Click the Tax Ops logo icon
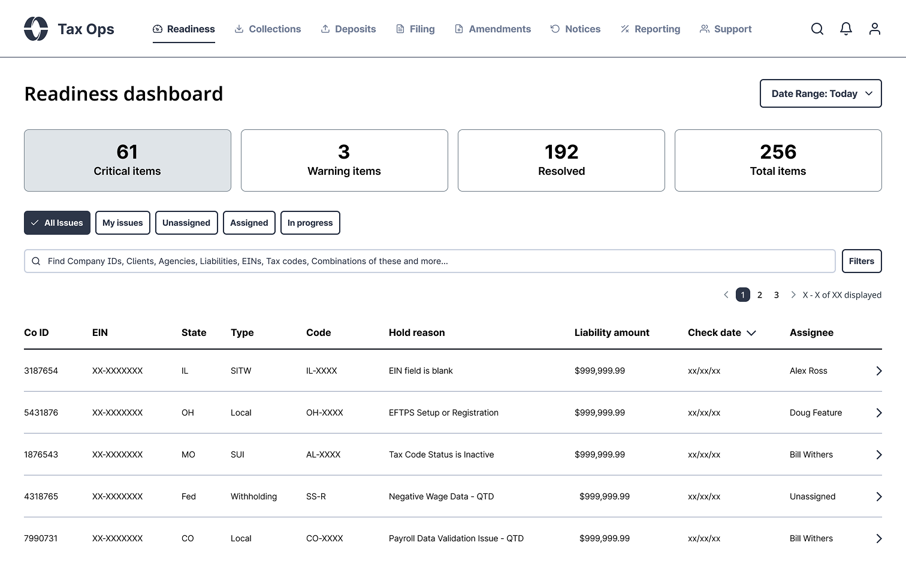 36,29
